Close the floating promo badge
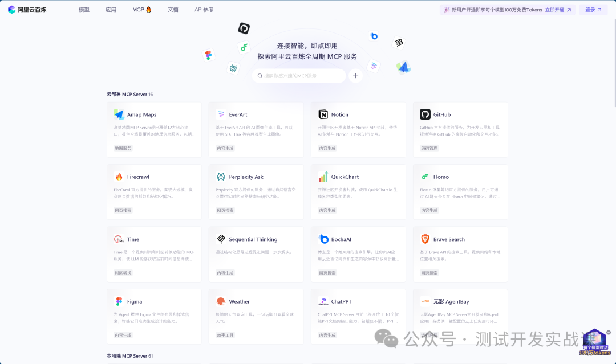Viewport: 616px width, 364px height. (x=609, y=332)
